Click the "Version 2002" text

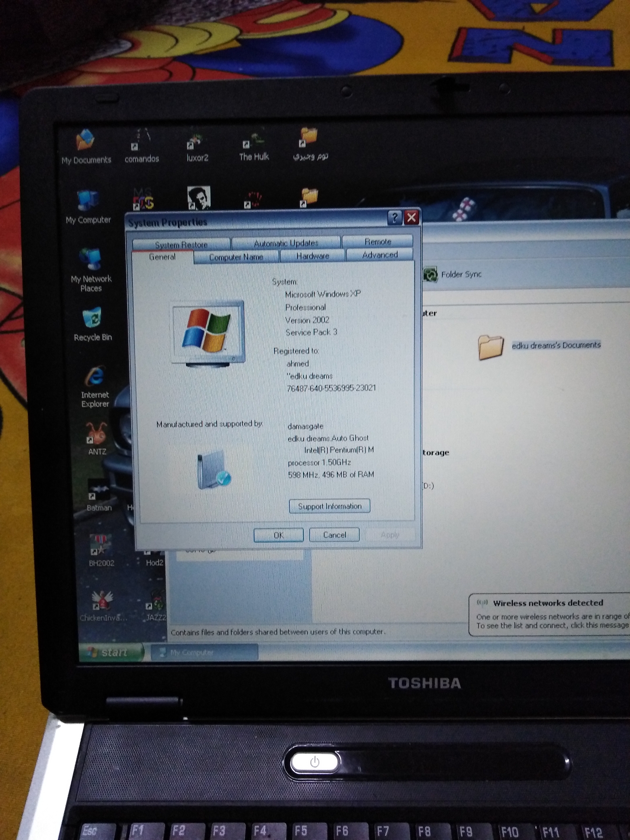point(307,320)
